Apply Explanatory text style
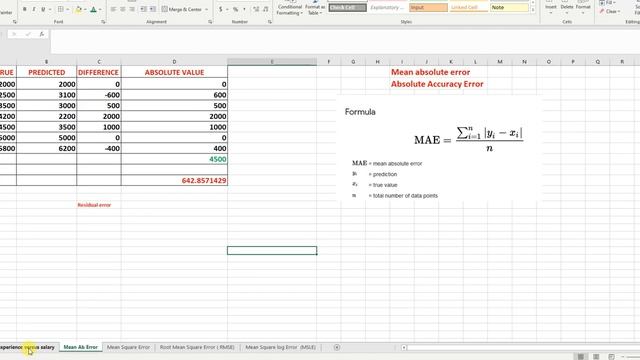This screenshot has height=360, width=640. click(x=387, y=7)
